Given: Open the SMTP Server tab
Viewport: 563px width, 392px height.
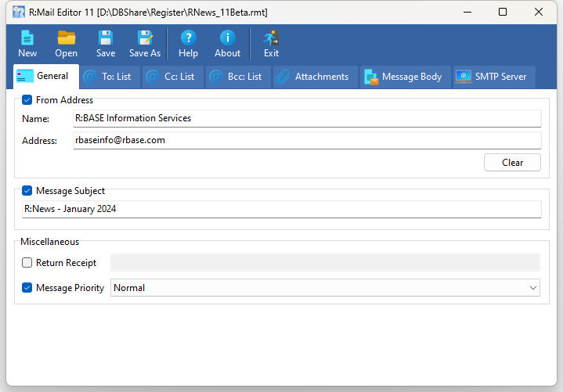Looking at the screenshot, I should pyautogui.click(x=494, y=77).
